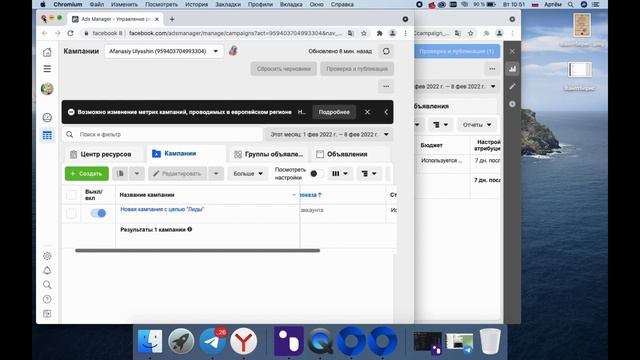Image resolution: width=640 pixels, height=360 pixels.
Task: Open the Ads Manager home icon
Action: pyautogui.click(x=47, y=52)
